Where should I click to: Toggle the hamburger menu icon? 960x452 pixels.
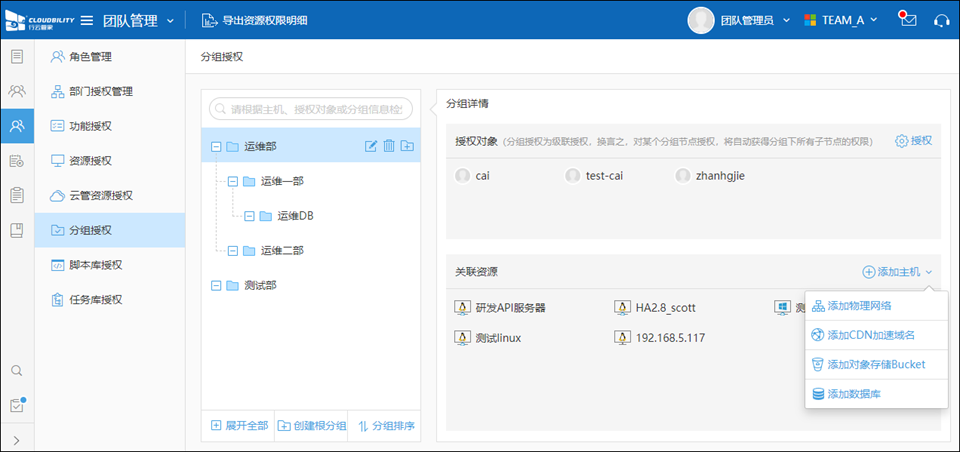point(87,20)
